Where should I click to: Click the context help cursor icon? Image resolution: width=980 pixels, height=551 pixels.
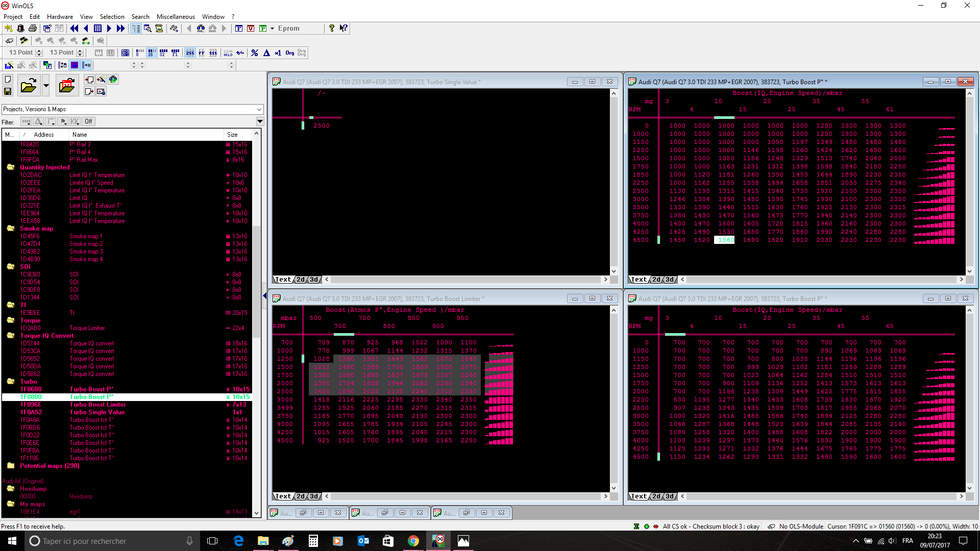click(344, 29)
